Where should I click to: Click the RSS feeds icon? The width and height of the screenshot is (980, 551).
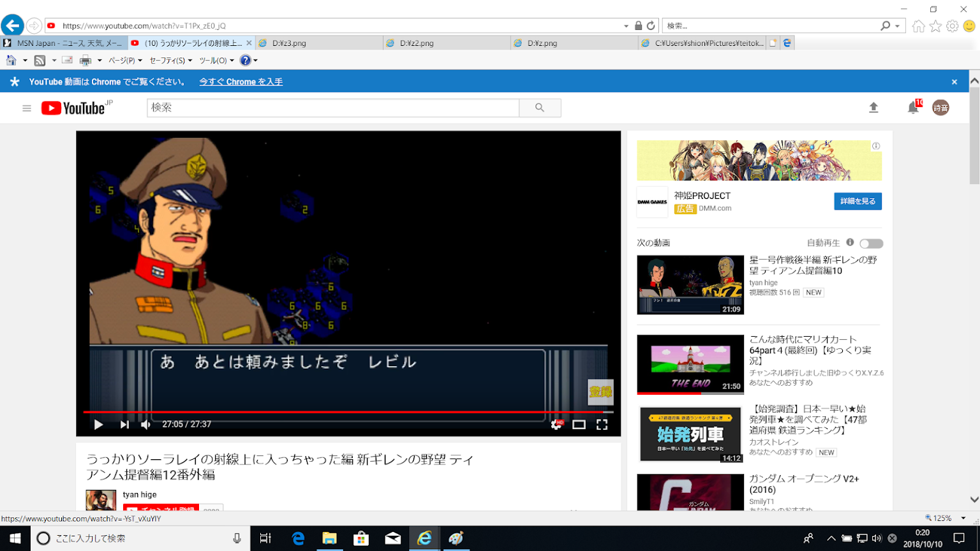40,61
